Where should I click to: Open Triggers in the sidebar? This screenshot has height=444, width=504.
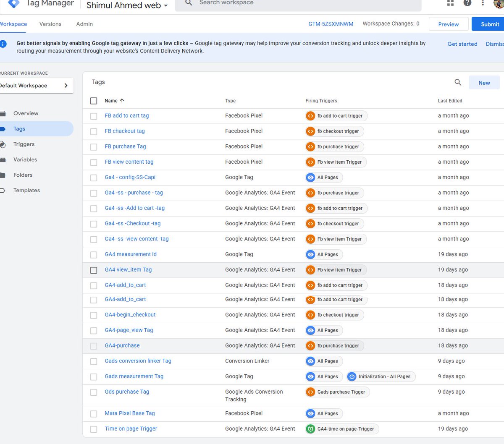tap(24, 144)
